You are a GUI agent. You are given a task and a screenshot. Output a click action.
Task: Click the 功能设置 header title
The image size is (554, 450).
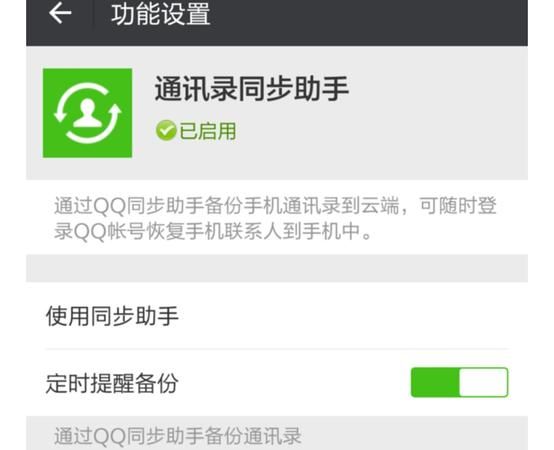tap(161, 14)
